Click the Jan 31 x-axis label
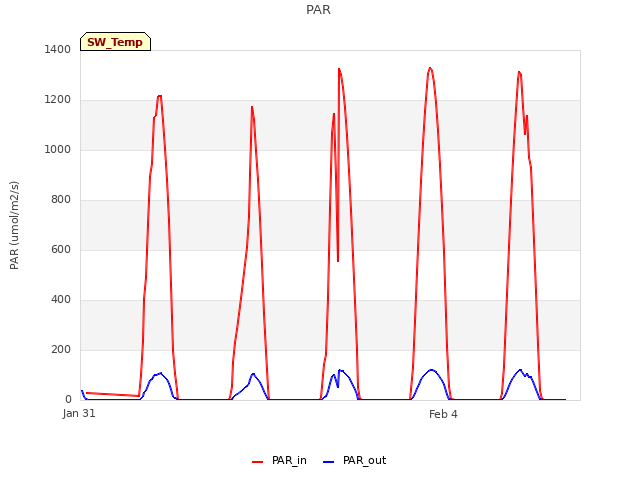Screen dimensions: 640x480 point(79,413)
